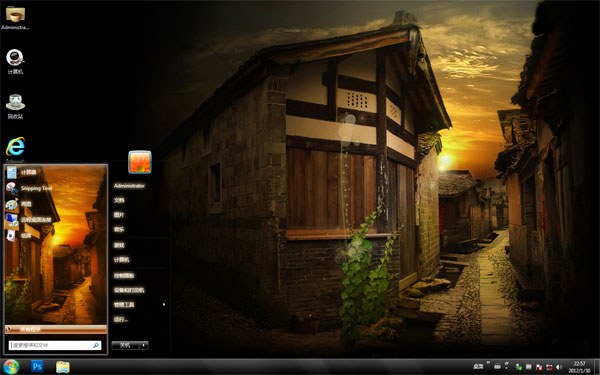The width and height of the screenshot is (600, 375).
Task: Click the user account flower picture
Action: pos(140,162)
